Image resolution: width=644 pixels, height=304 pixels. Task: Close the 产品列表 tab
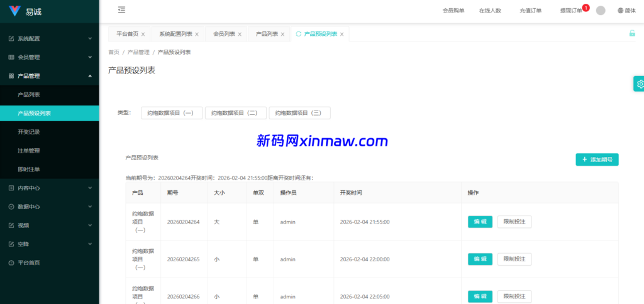[282, 35]
